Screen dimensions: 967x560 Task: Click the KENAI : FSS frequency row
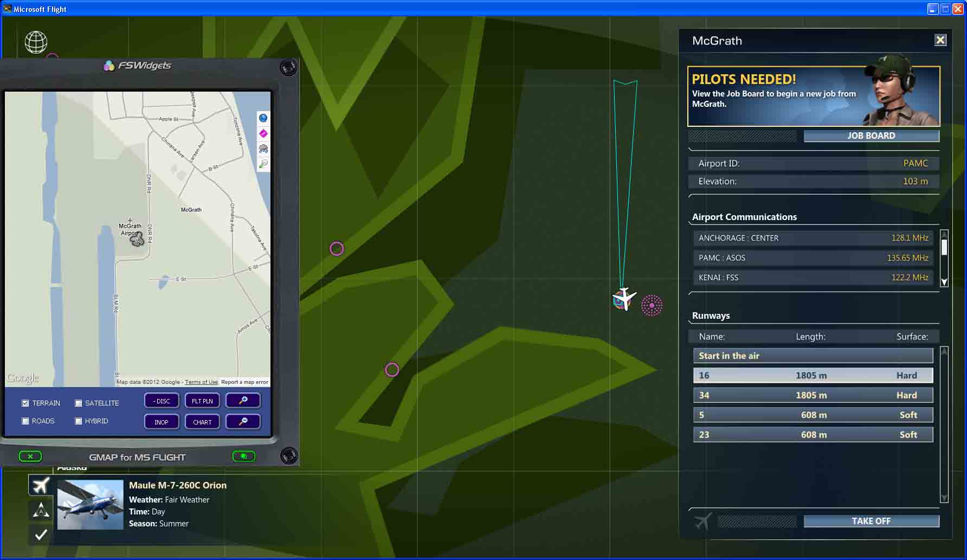pos(813,278)
